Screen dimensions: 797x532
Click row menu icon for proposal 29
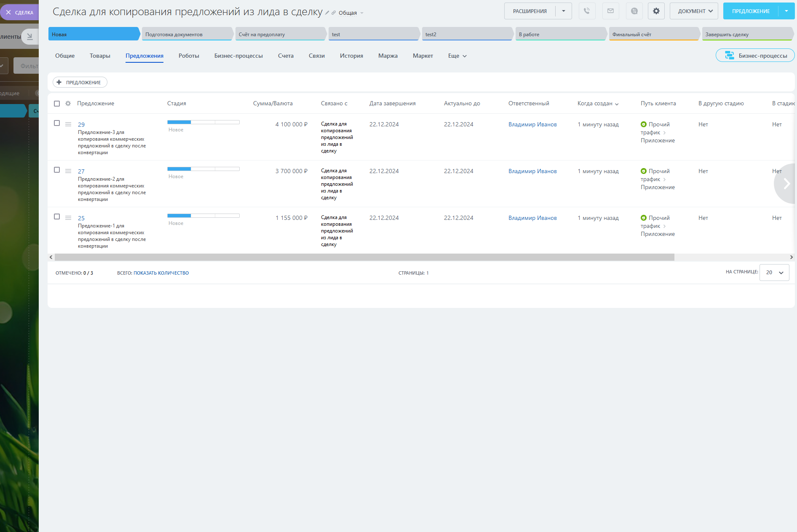click(68, 124)
